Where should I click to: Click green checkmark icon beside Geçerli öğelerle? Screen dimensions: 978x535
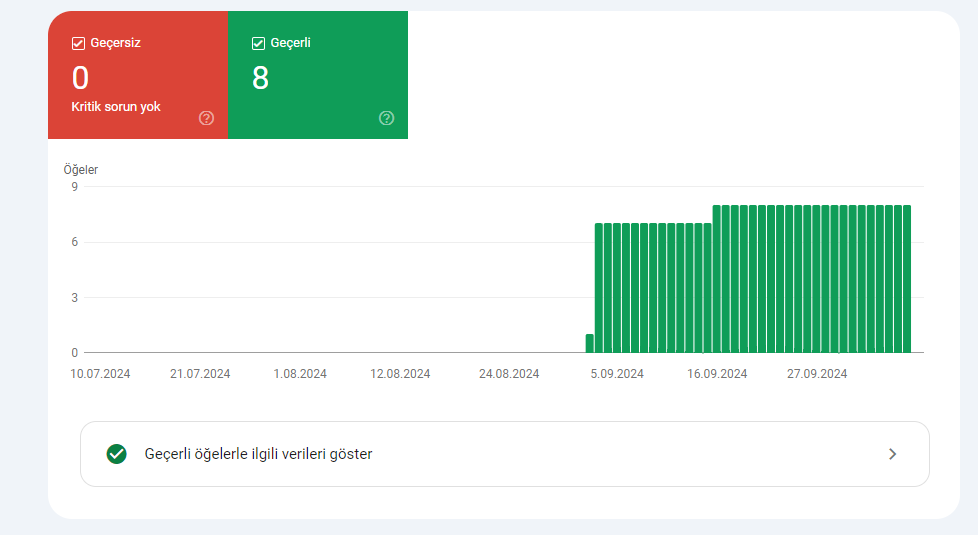click(117, 454)
